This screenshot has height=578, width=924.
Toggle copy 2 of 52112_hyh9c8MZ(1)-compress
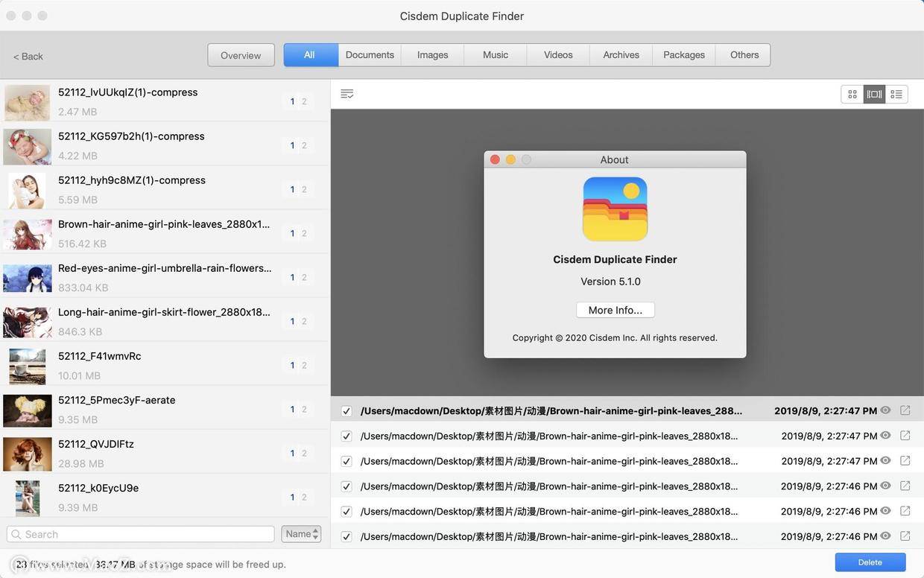point(304,189)
